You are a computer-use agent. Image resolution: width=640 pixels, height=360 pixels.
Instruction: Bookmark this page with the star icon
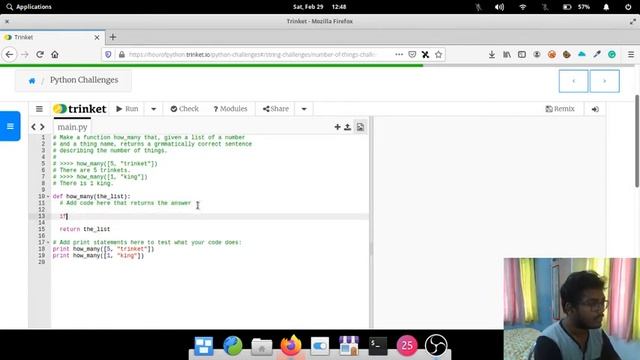click(438, 54)
